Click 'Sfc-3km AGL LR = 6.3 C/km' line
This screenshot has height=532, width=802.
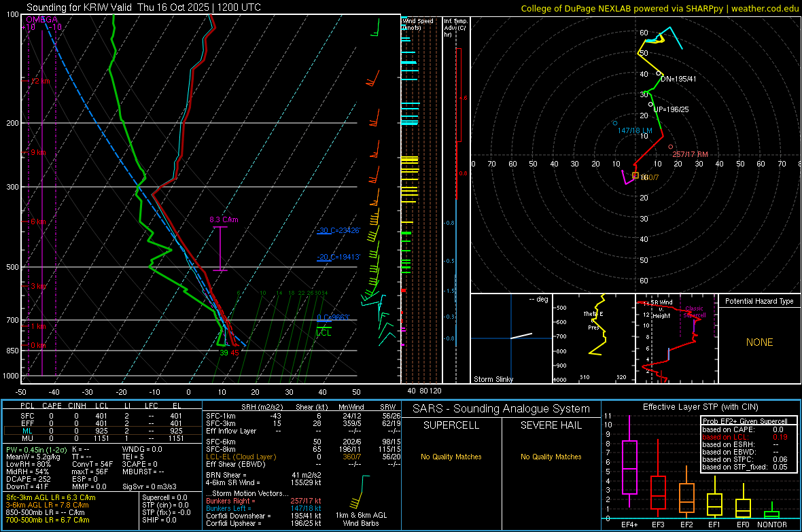[51, 497]
